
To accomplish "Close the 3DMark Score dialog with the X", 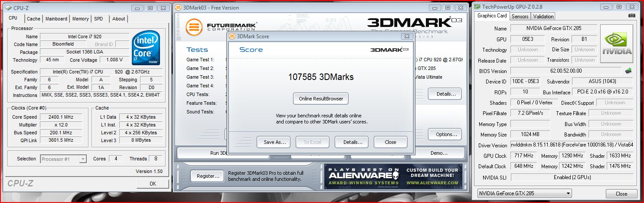I will coord(406,37).
